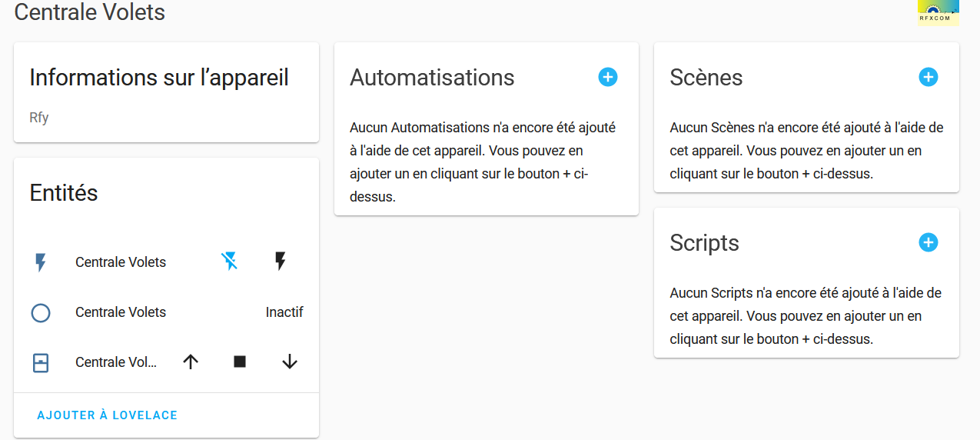Open the shutter with the up arrow
Screen dimensions: 980x440
[x=191, y=362]
